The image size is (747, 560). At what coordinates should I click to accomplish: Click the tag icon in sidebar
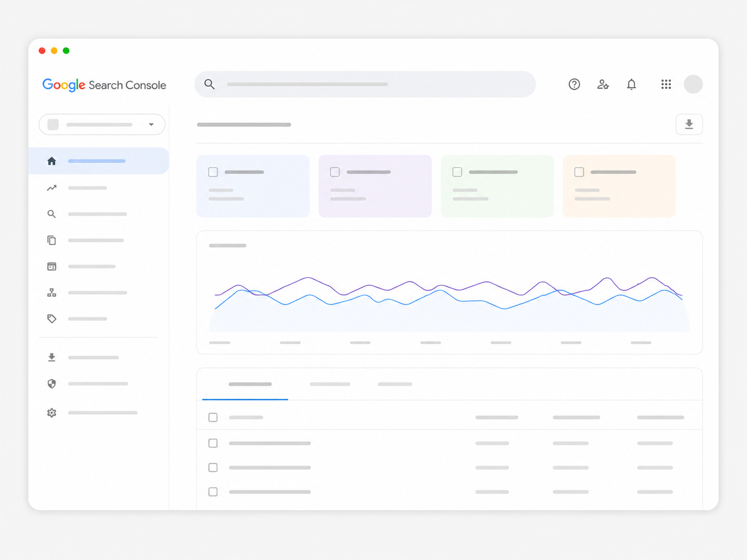click(52, 319)
